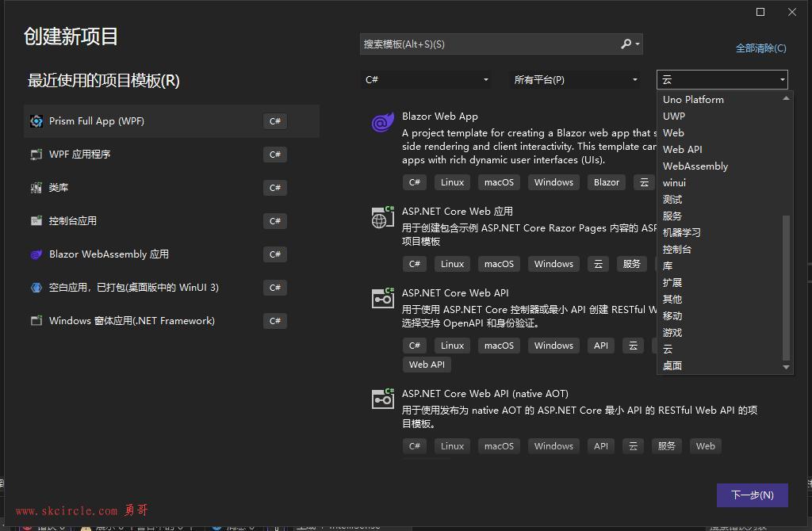Select 测试 in the project type list
Viewport: 812px width, 531px height.
[x=672, y=199]
